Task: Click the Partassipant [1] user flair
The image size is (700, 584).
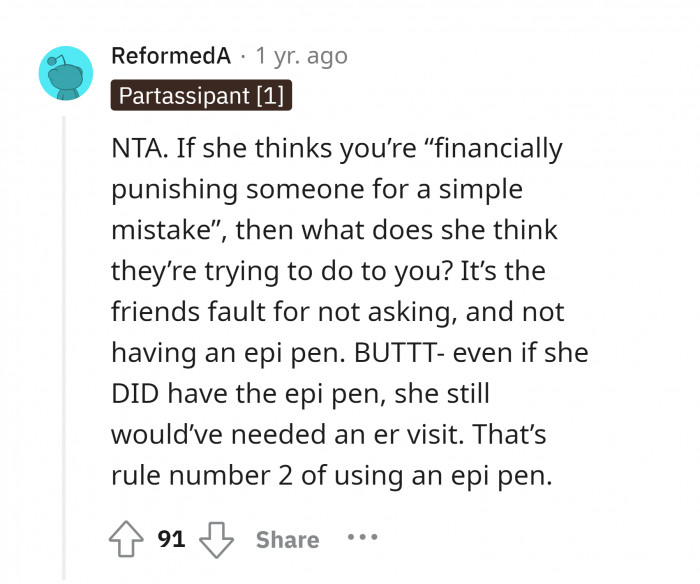Action: 201,95
